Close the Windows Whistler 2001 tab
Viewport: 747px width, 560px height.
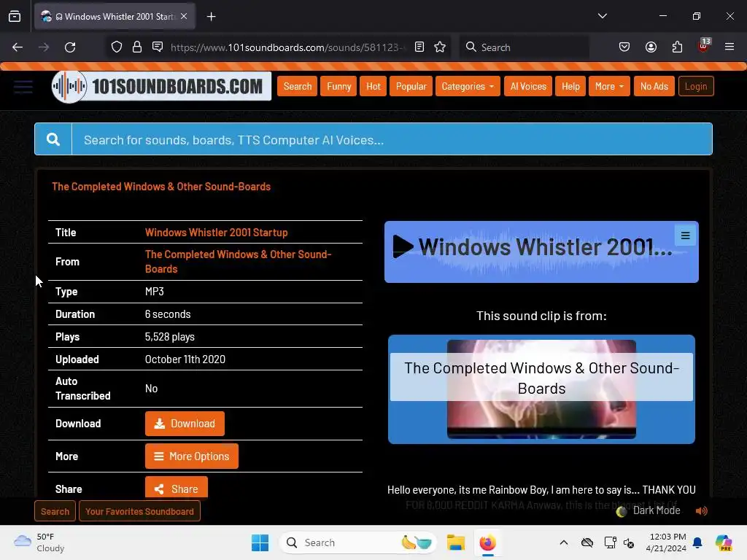click(184, 16)
